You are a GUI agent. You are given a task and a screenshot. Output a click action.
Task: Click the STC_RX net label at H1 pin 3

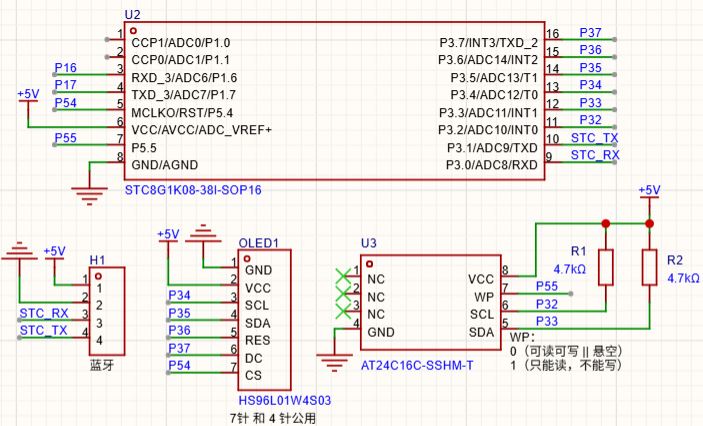pyautogui.click(x=44, y=313)
